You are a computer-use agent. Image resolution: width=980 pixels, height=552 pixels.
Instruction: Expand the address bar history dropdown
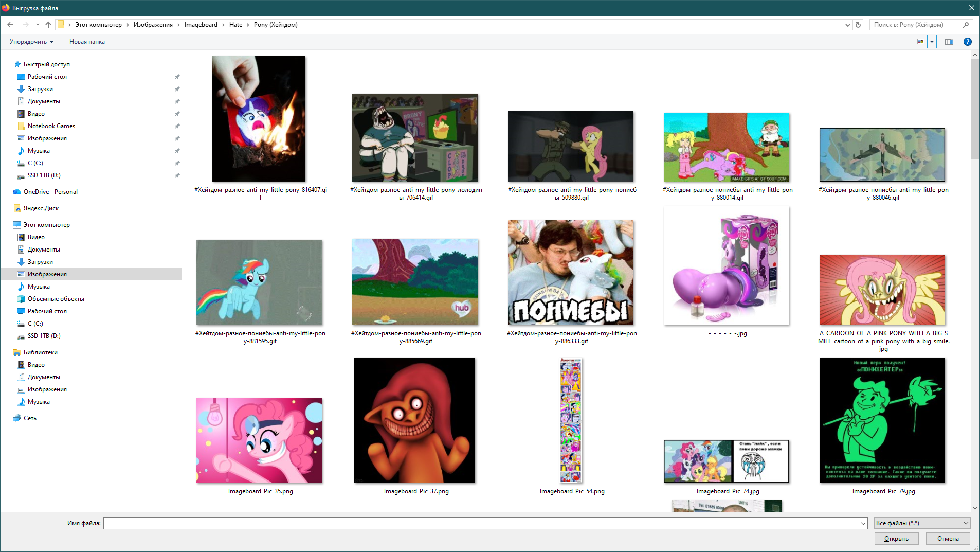[848, 25]
